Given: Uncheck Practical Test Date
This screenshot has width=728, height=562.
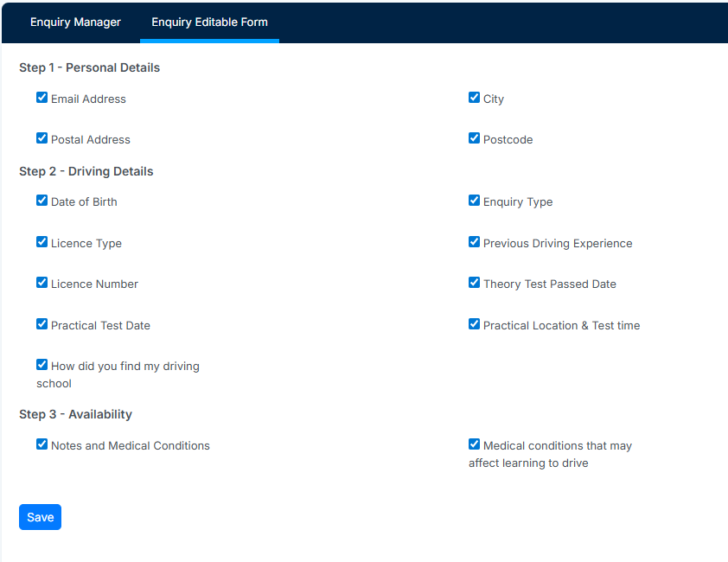Looking at the screenshot, I should pyautogui.click(x=42, y=323).
